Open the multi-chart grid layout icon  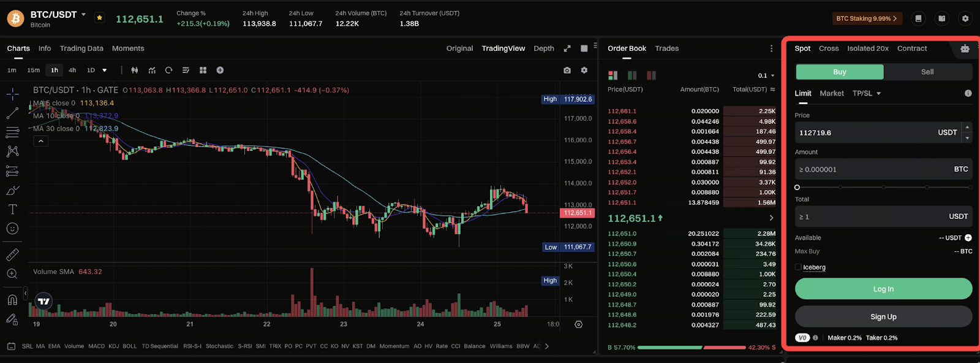point(203,71)
